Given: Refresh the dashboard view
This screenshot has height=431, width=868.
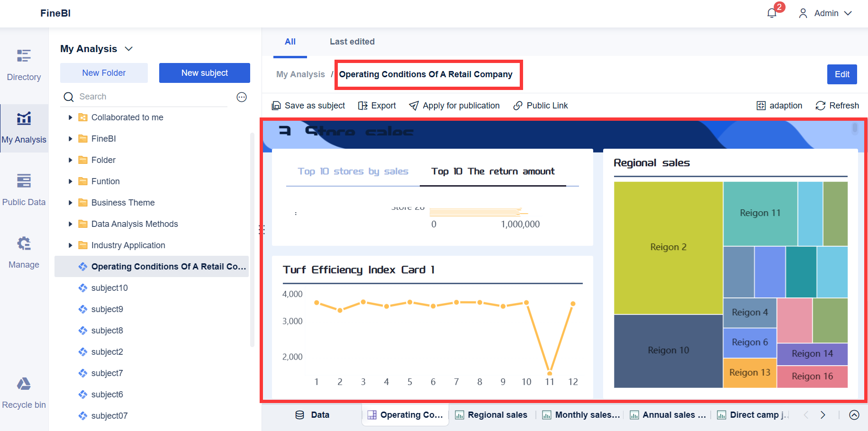Looking at the screenshot, I should coord(837,105).
